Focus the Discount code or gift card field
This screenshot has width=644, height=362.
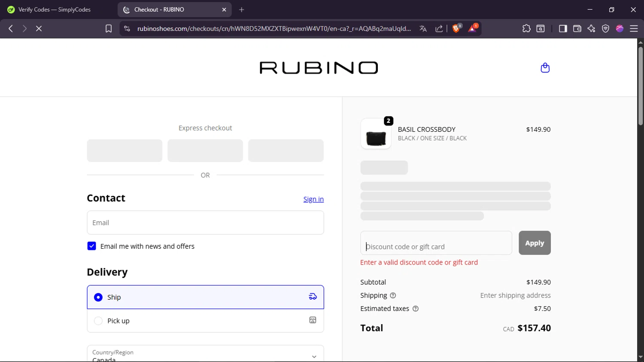click(x=436, y=243)
